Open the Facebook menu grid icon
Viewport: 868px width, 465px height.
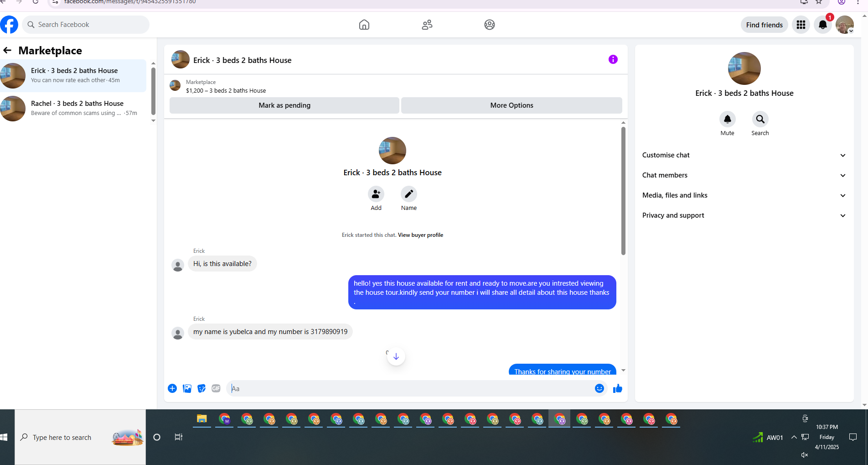tap(801, 25)
